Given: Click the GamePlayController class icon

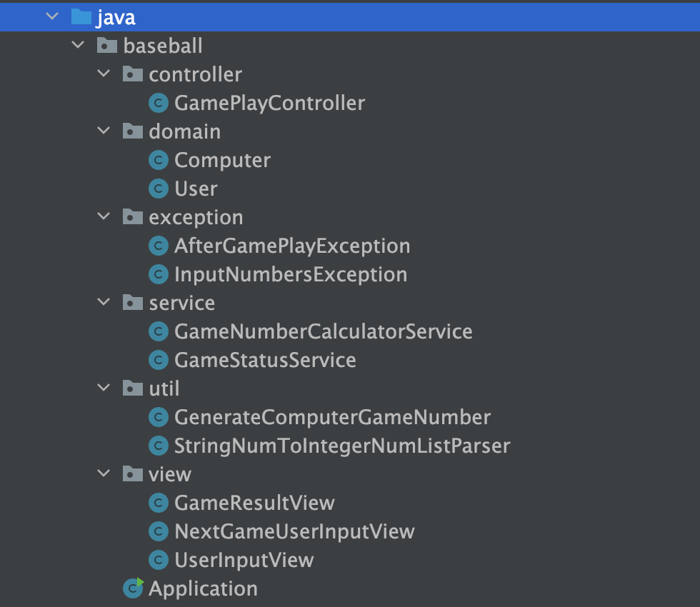Looking at the screenshot, I should [159, 103].
